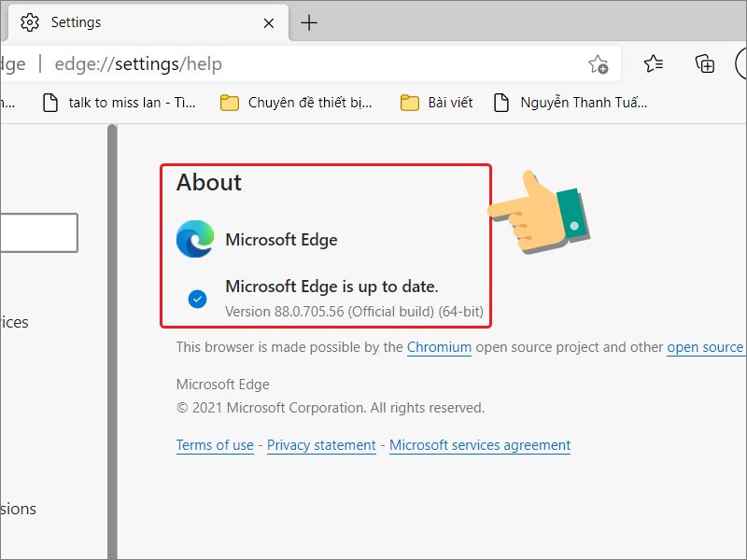Click the sidebar search settings box

click(x=39, y=232)
